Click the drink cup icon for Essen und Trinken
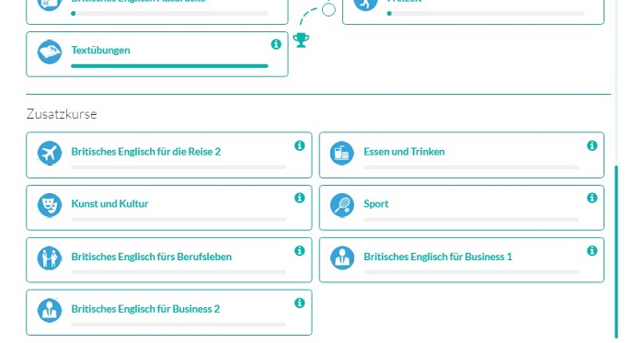This screenshot has width=644, height=343. [x=341, y=153]
